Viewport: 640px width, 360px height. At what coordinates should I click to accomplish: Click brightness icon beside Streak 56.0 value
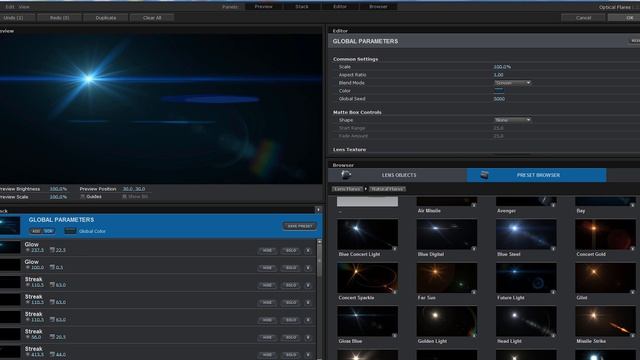(x=28, y=337)
